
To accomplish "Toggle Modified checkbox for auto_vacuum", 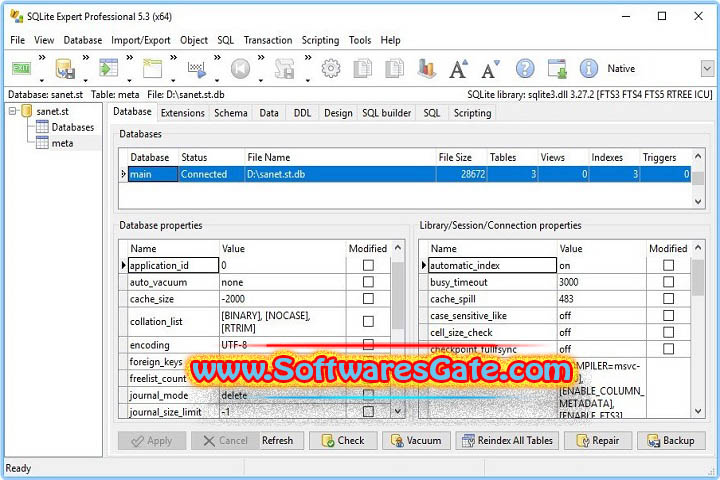I will (368, 282).
